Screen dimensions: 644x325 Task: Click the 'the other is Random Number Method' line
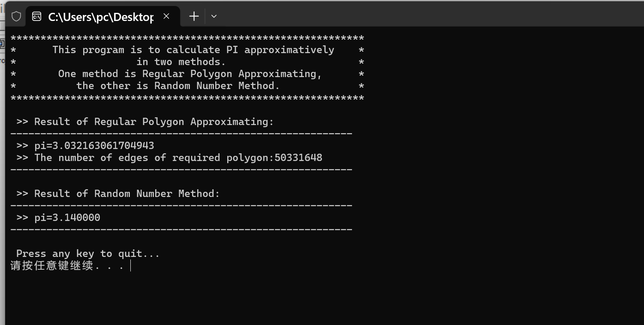pyautogui.click(x=178, y=86)
